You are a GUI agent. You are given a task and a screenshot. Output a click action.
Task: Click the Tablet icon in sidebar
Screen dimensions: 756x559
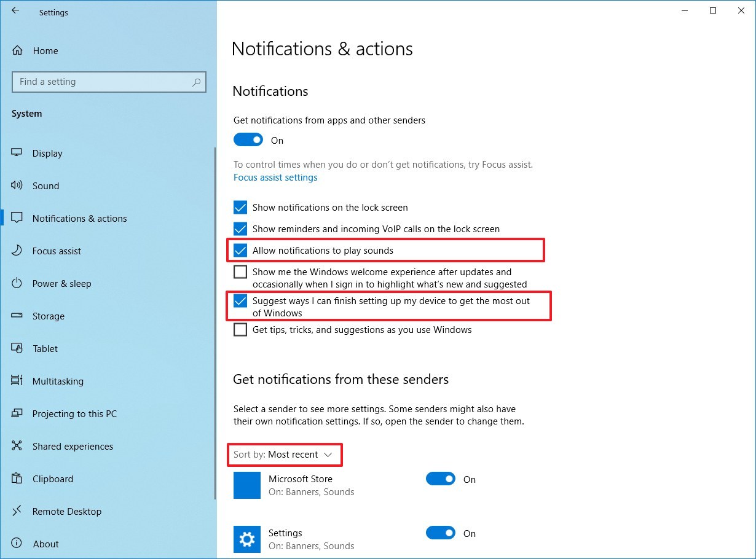17,348
